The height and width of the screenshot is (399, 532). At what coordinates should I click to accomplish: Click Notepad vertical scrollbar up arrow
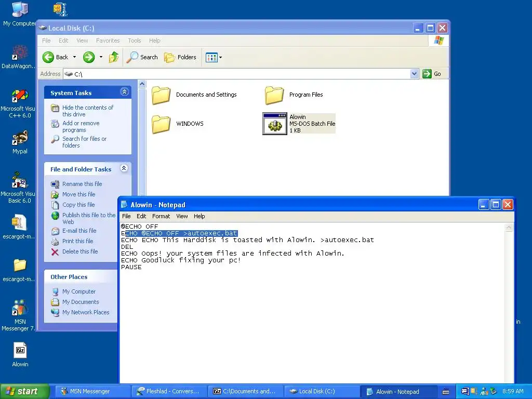point(509,228)
